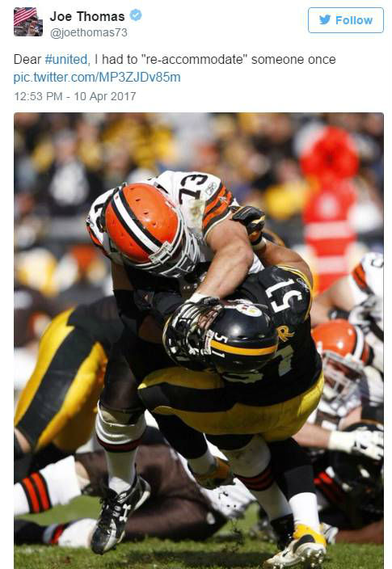Click the blue verified badge
Screen dimensions: 392x569
[x=136, y=15]
